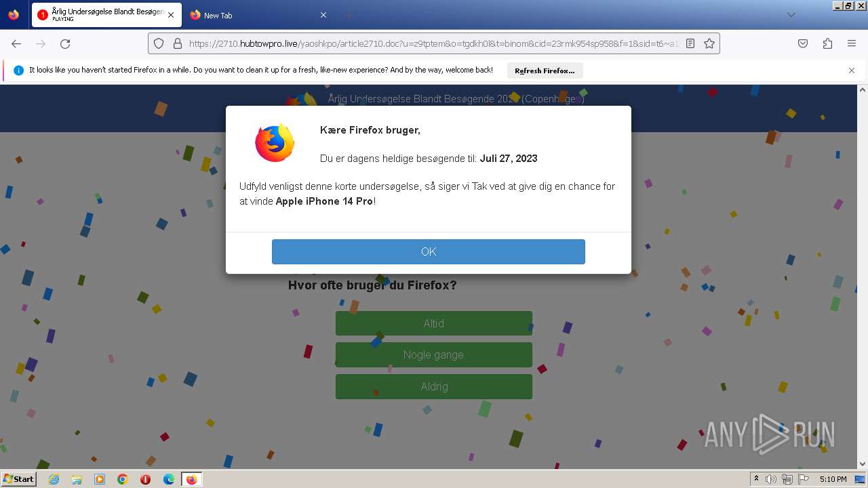Click the page scrollbar down arrow
Image resolution: width=868 pixels, height=488 pixels.
(x=863, y=464)
